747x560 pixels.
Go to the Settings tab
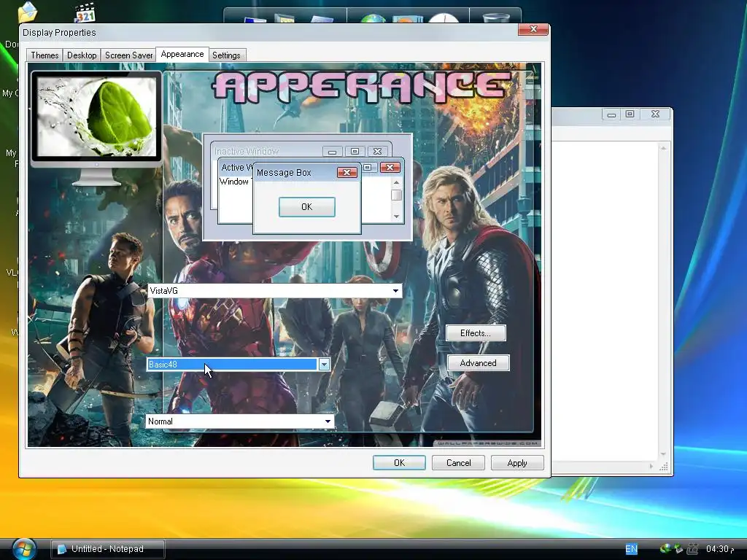226,55
